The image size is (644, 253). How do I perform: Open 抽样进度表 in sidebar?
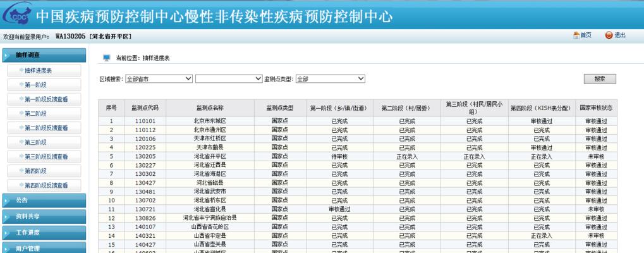pyautogui.click(x=44, y=71)
